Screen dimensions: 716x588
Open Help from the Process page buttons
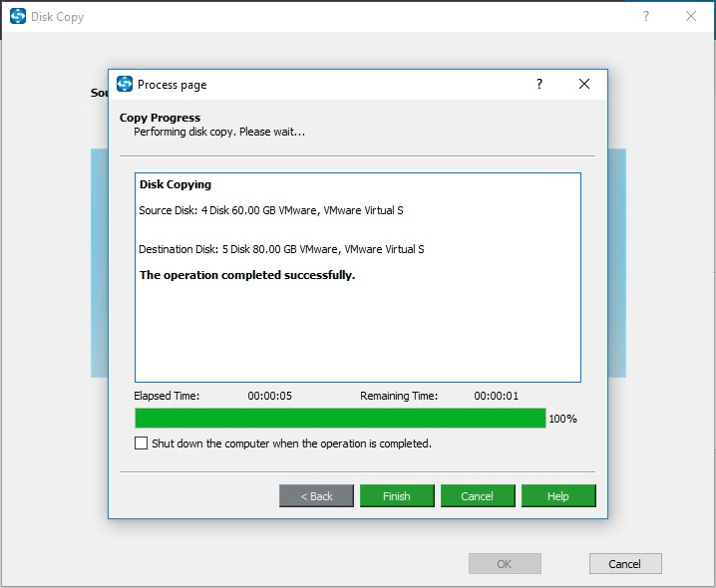pos(558,496)
